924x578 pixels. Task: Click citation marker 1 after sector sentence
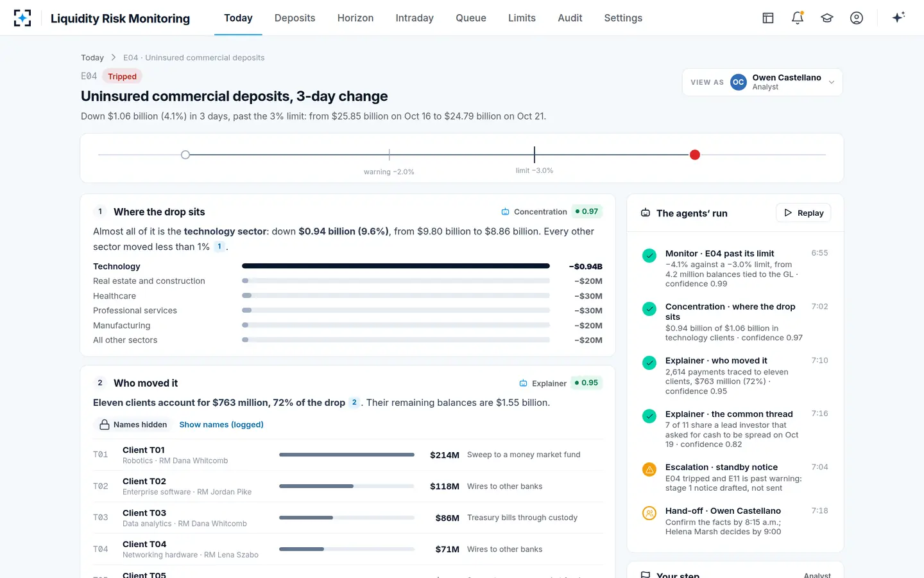[x=219, y=247]
